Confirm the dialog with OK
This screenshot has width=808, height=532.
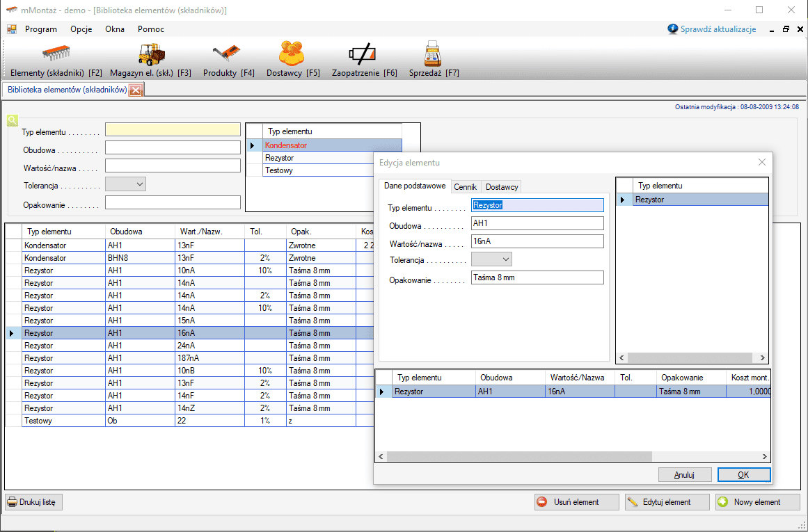[743, 474]
